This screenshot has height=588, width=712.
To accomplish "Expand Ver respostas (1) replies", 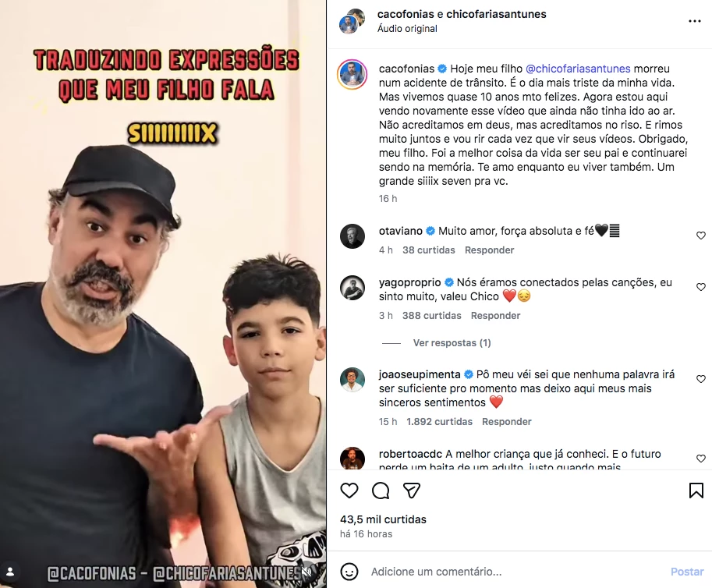I will click(x=452, y=343).
